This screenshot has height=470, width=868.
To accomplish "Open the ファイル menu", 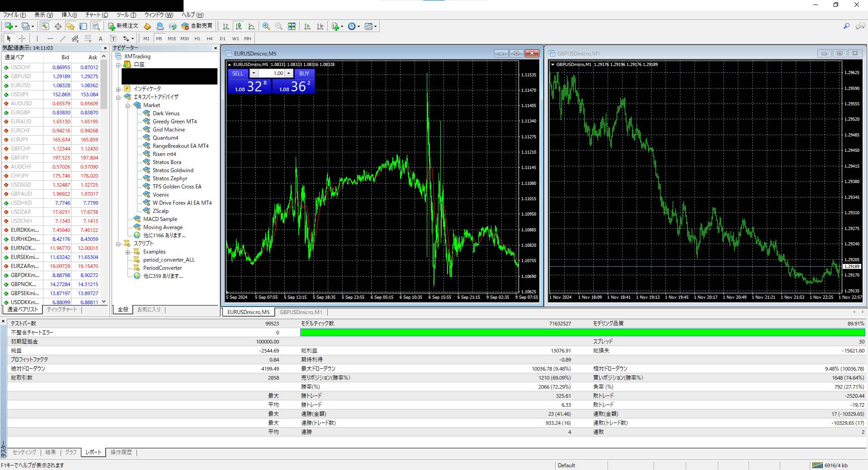I will (x=14, y=15).
